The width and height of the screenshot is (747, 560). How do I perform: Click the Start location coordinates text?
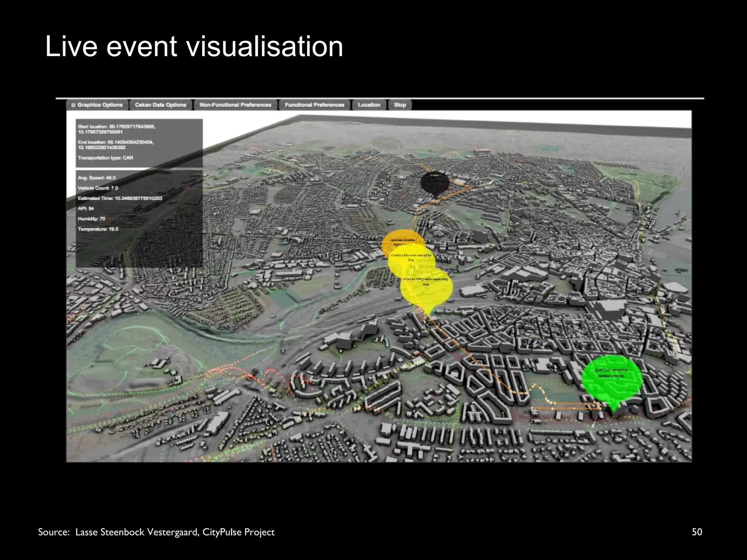pos(117,129)
